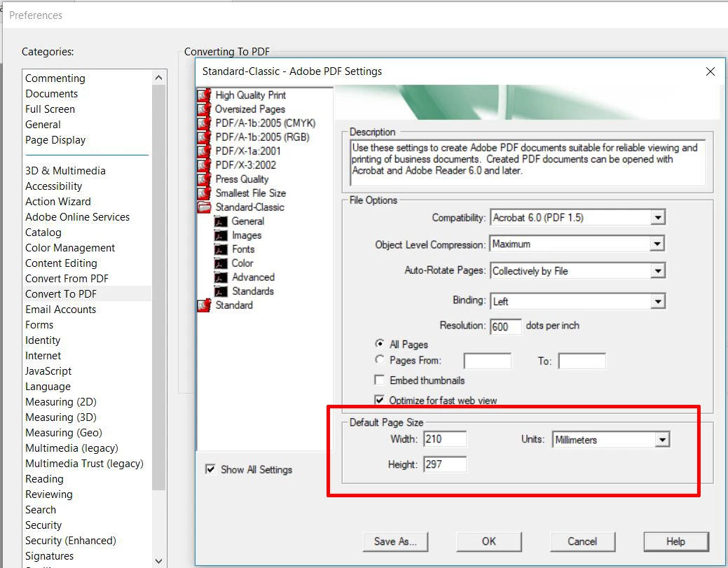Click the Categories list scroll up arrow
Viewport: 728px width, 568px height.
pyautogui.click(x=158, y=78)
